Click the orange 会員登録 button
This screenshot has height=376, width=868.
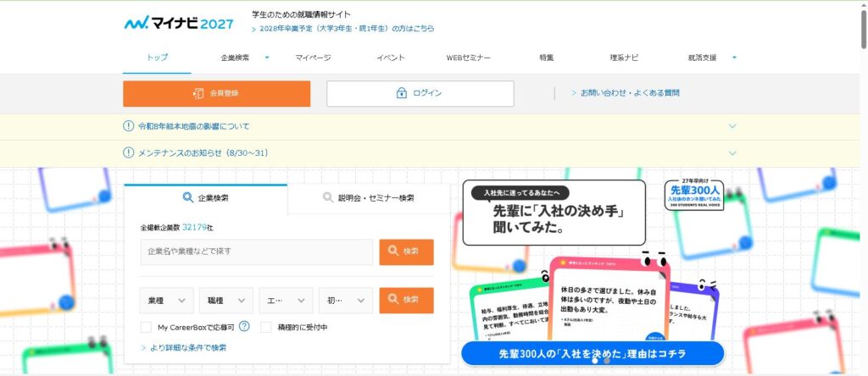coord(216,93)
